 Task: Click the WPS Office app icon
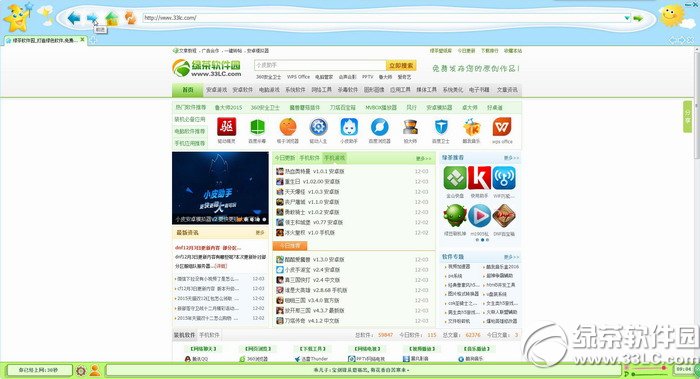pyautogui.click(x=502, y=127)
